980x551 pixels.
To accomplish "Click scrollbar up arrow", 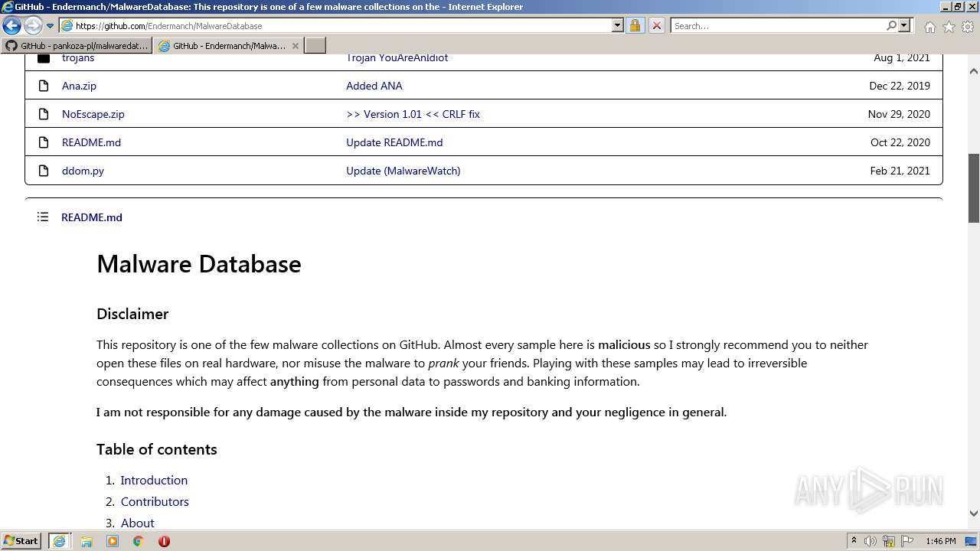I will tap(974, 71).
